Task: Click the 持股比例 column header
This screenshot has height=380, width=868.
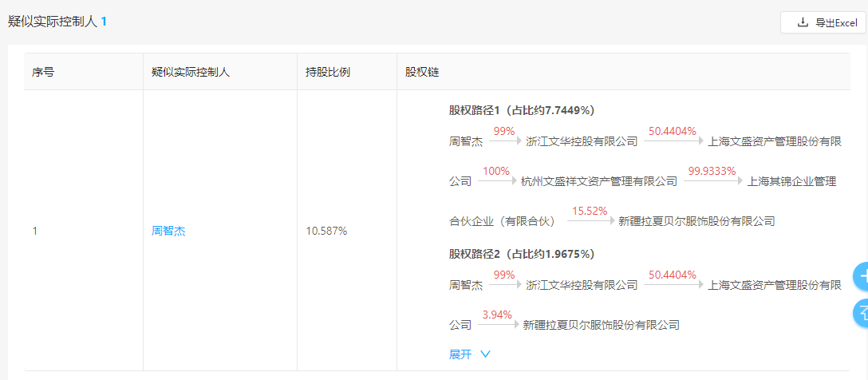Action: pos(327,72)
